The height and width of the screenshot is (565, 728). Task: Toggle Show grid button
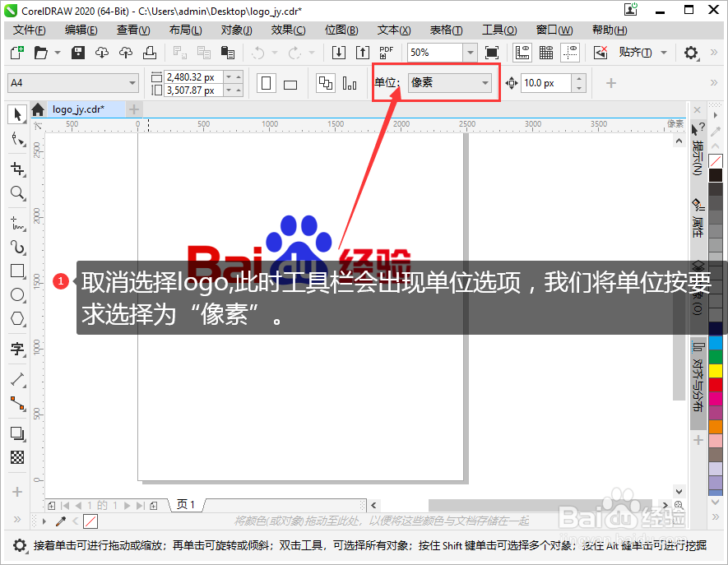[x=546, y=53]
